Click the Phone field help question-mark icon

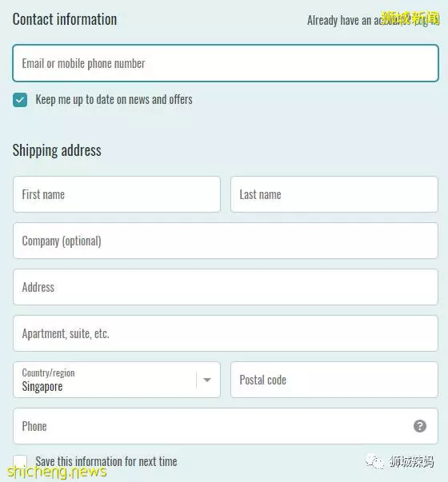tap(420, 426)
